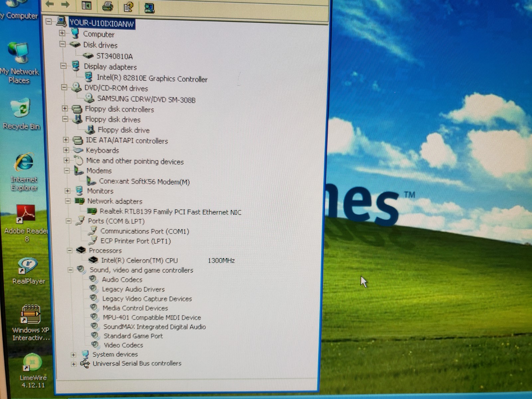Collapse the Processors category

[x=69, y=250]
